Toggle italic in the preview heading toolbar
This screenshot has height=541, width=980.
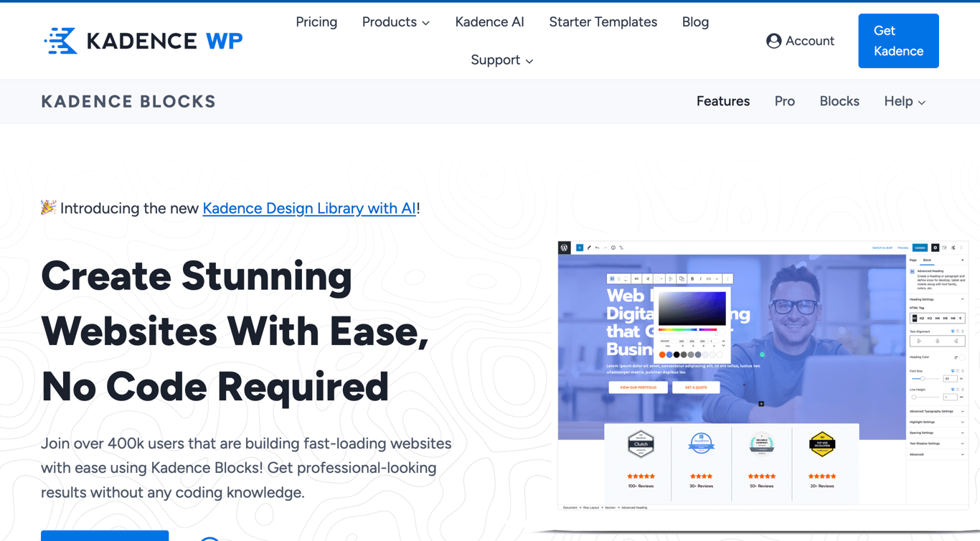701,279
